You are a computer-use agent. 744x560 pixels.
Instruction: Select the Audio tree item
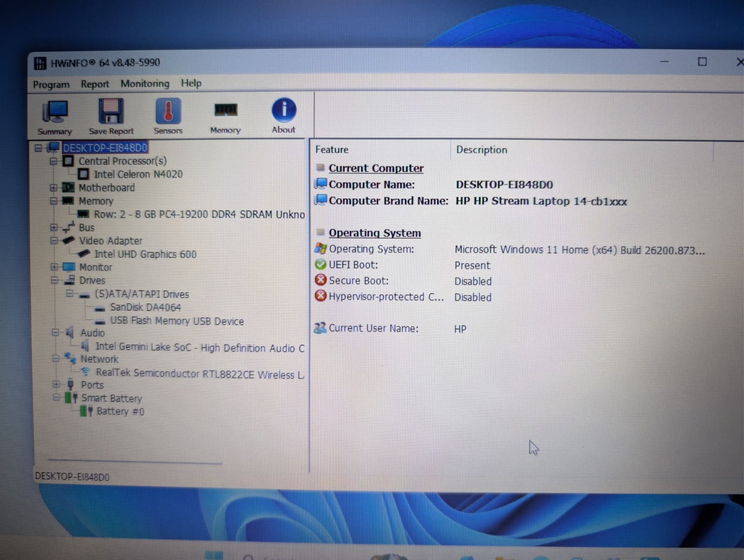93,333
